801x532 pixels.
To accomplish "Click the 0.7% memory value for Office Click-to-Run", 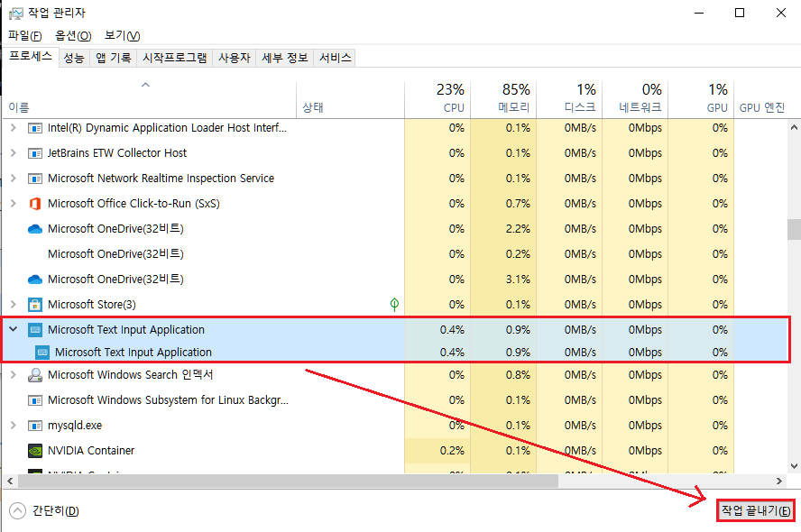I will (x=518, y=204).
